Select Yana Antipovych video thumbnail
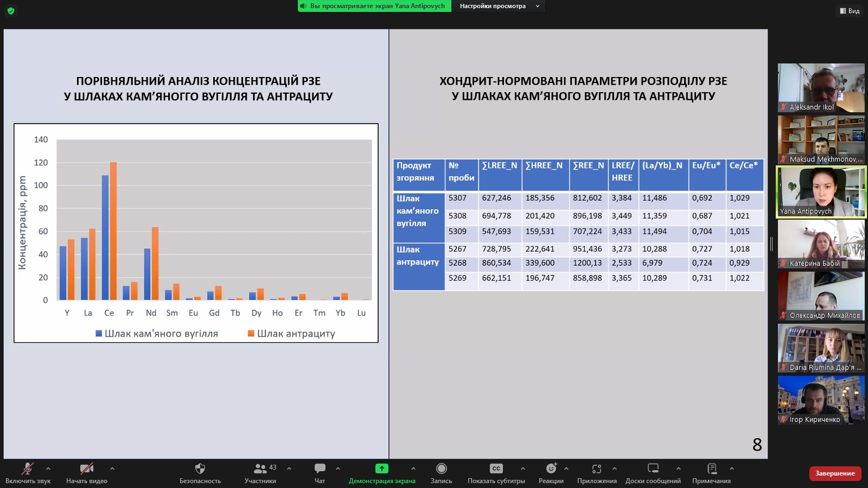 coord(821,192)
